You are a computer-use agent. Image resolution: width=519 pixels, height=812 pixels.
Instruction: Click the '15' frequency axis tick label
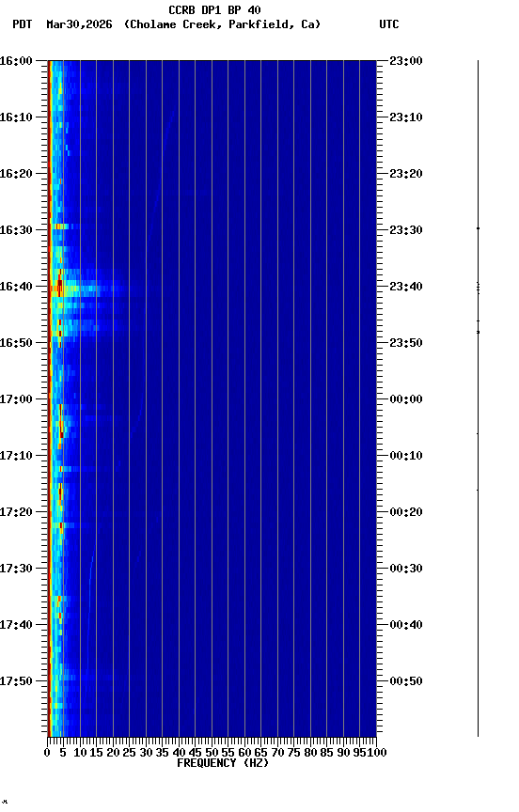coord(96,754)
